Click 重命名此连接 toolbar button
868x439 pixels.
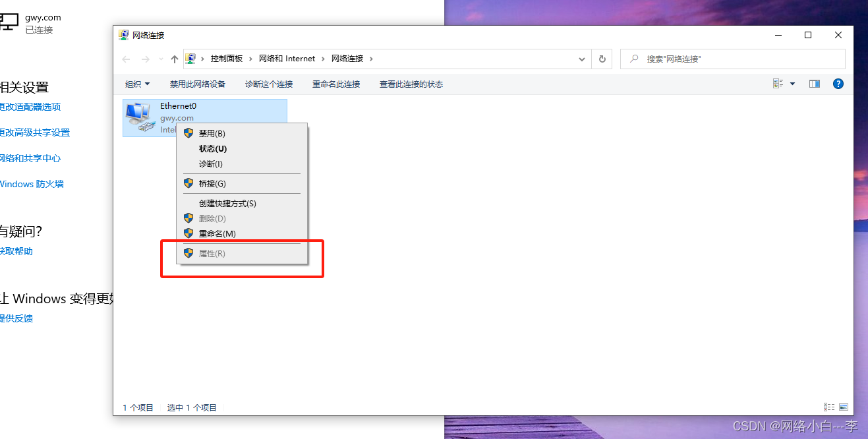(336, 84)
